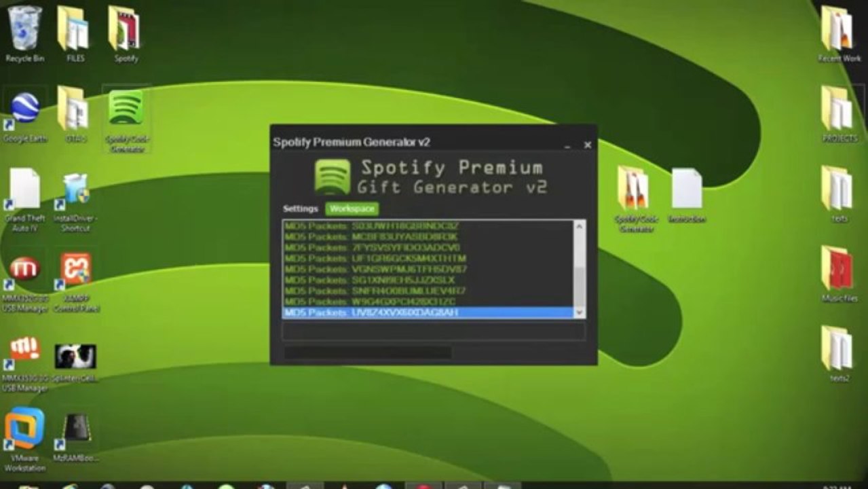Close the Spotify Premium Generator window

point(588,145)
